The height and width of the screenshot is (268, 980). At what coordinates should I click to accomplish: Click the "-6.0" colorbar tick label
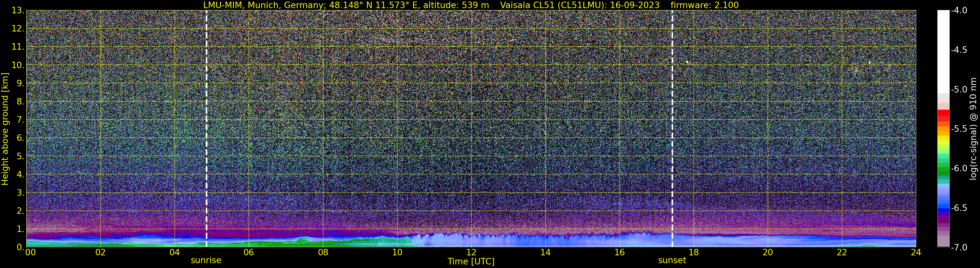959,168
